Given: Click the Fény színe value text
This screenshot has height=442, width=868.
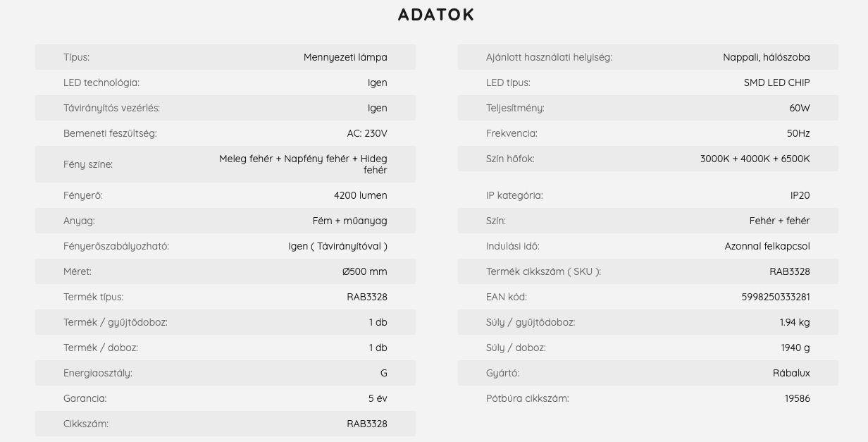Looking at the screenshot, I should 303,164.
